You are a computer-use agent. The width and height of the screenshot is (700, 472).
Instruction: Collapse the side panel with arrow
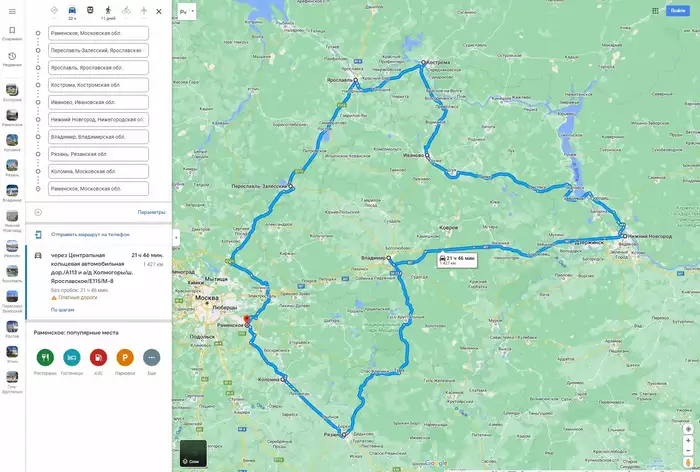coord(176,237)
